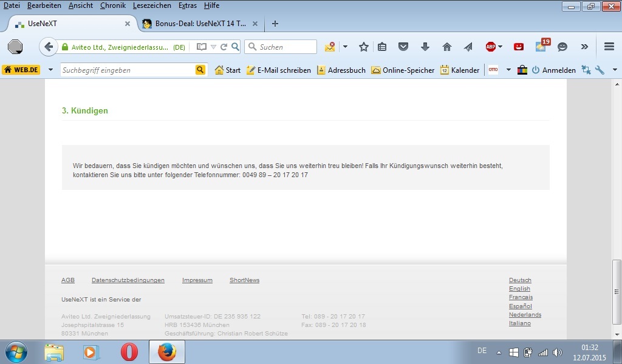Open the ABP dropdown arrow
This screenshot has height=364, width=622.
(x=500, y=47)
